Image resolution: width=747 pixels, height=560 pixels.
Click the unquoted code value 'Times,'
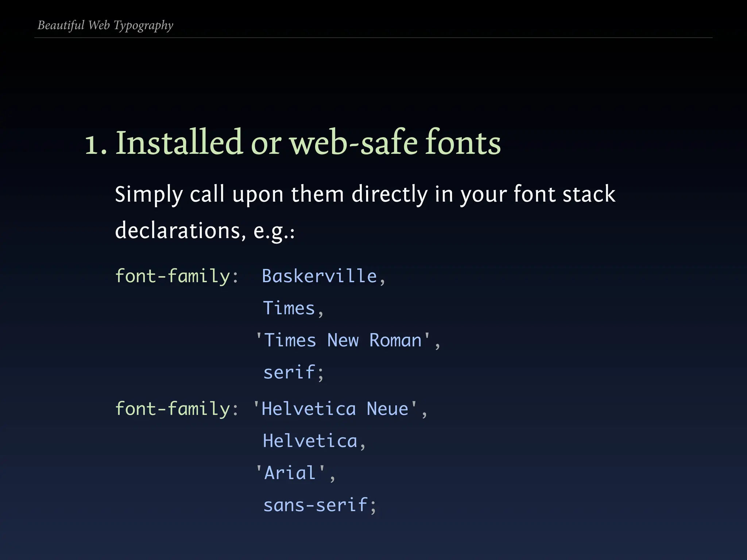tap(293, 308)
